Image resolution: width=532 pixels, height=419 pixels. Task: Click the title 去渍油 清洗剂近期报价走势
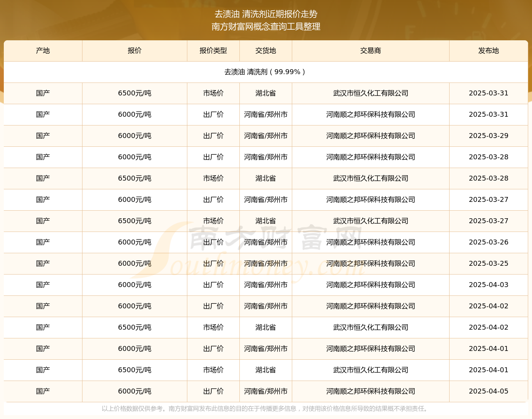(266, 14)
